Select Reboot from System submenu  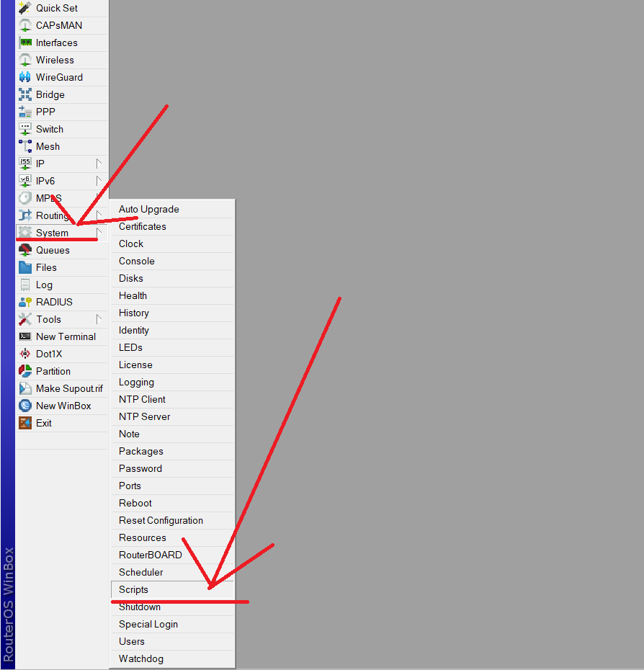pyautogui.click(x=173, y=504)
